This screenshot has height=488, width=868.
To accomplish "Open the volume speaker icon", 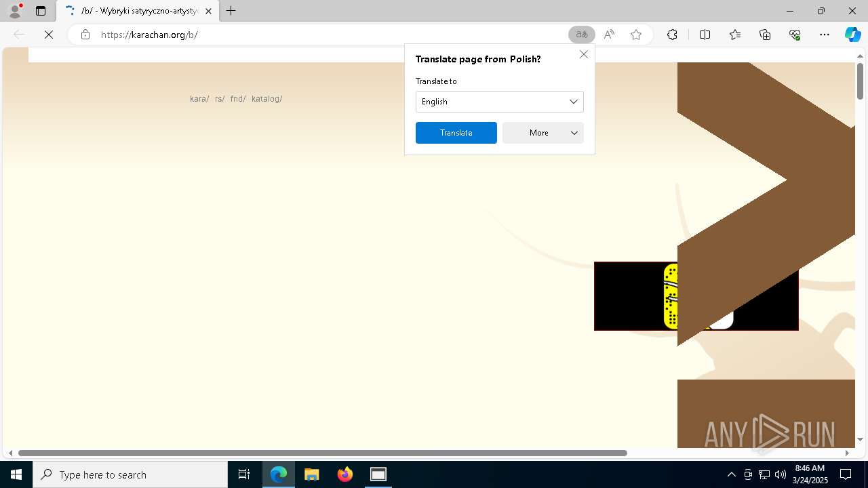I will (x=781, y=474).
